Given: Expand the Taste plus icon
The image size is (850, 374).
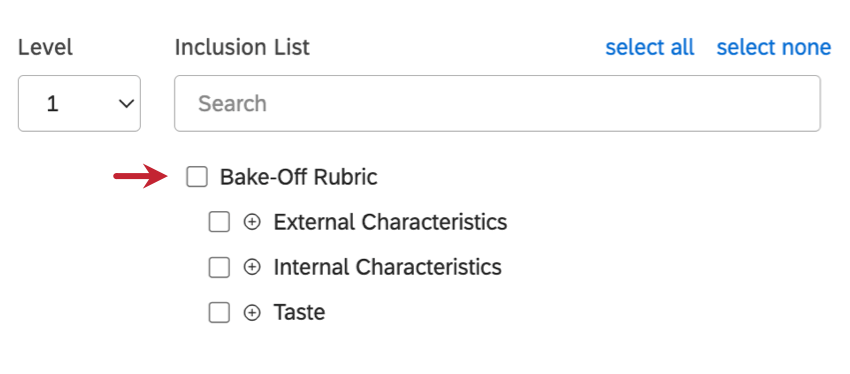Looking at the screenshot, I should 252,313.
